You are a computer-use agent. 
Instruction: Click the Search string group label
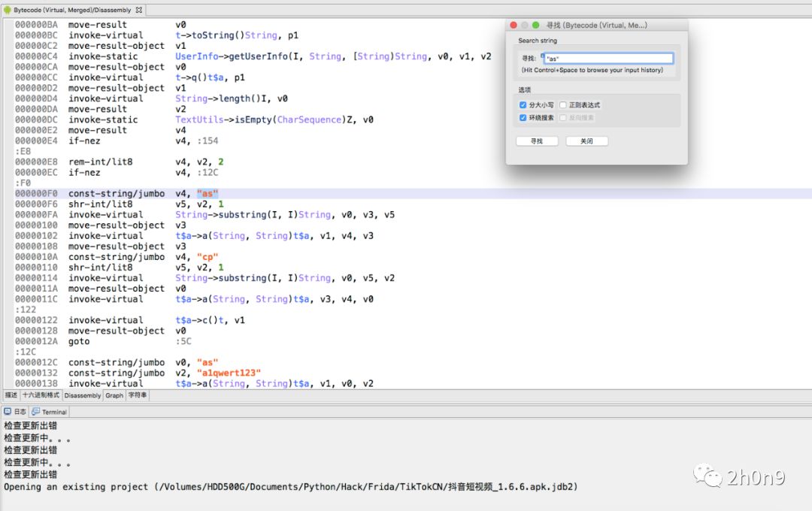coord(538,41)
